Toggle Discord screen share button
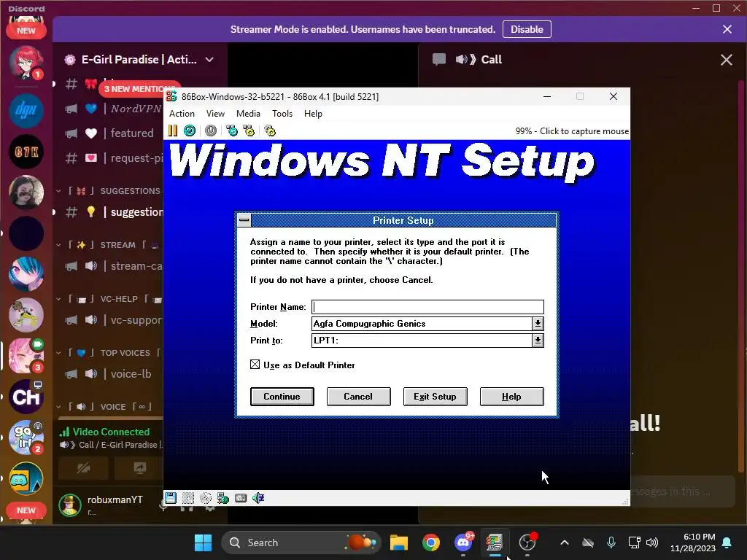Image resolution: width=747 pixels, height=560 pixels. click(139, 468)
